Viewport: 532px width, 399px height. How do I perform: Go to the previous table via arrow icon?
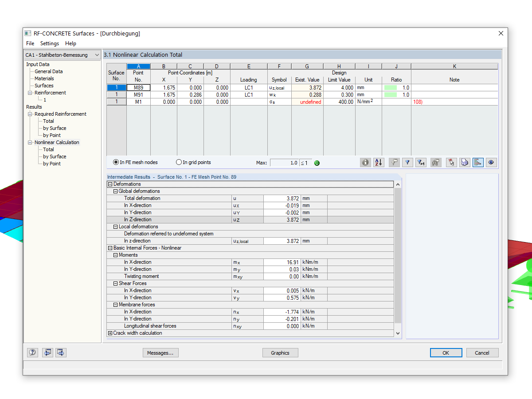[47, 352]
